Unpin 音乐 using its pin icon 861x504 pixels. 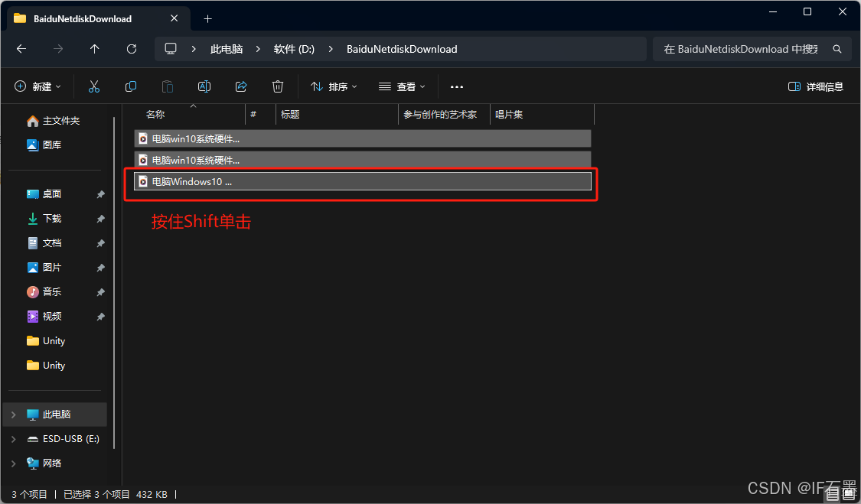pyautogui.click(x=100, y=292)
